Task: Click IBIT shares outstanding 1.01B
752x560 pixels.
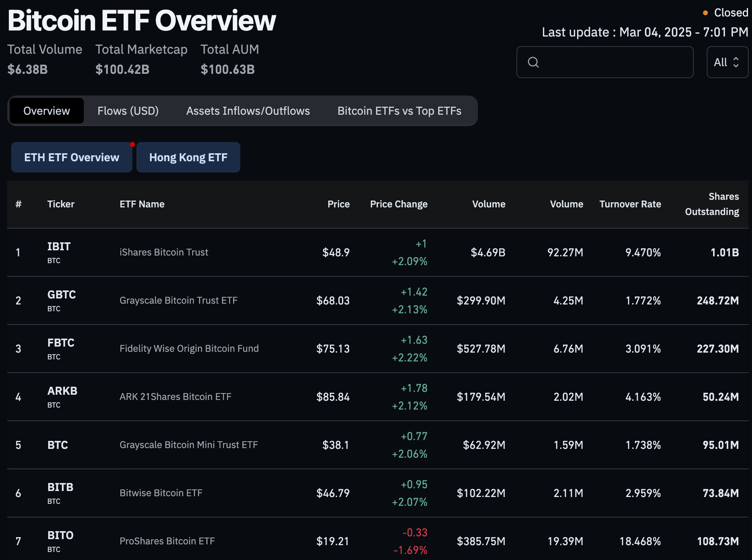Action: [x=725, y=252]
